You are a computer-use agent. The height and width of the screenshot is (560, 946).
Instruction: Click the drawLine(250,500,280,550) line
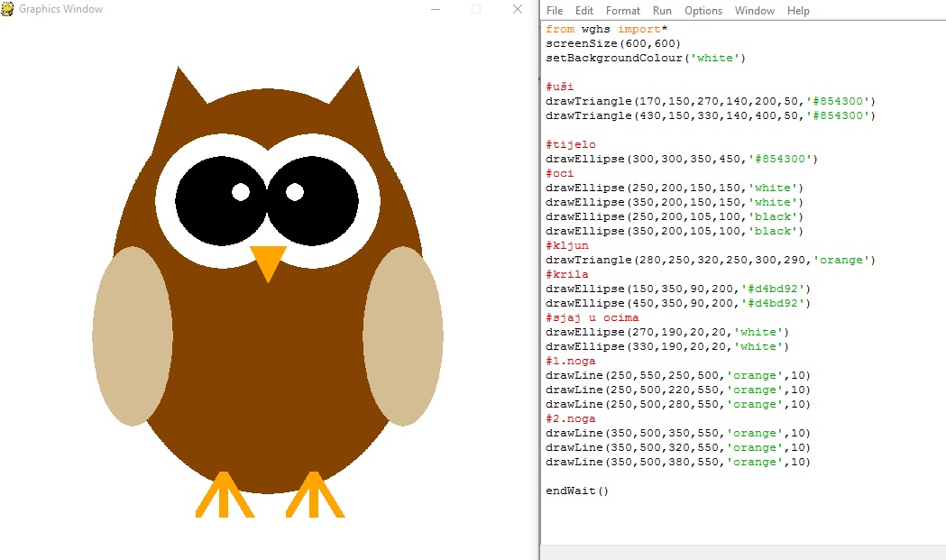click(x=678, y=404)
